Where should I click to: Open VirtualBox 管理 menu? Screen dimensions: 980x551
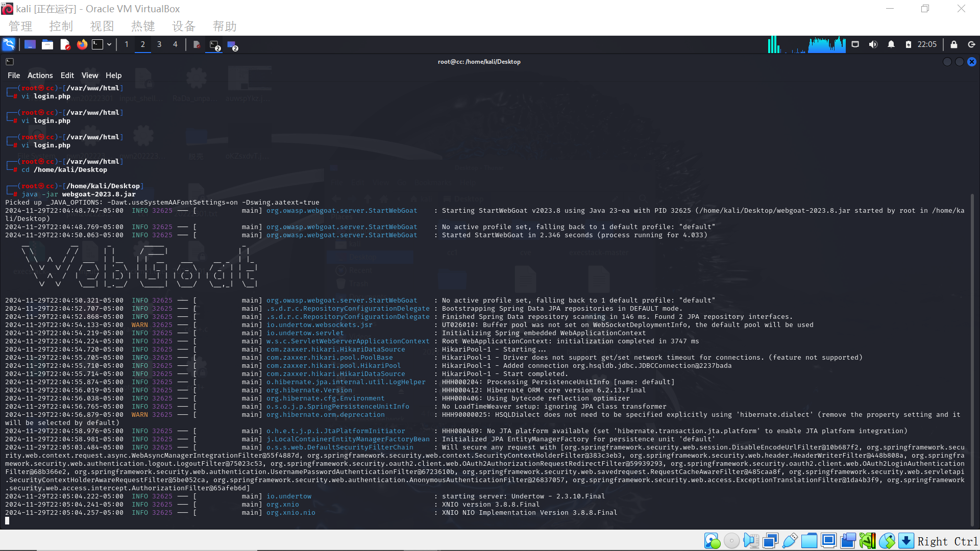tap(20, 26)
